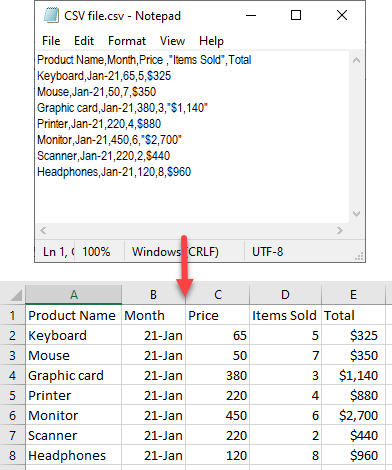Select column D header in spreadsheet
The width and height of the screenshot is (392, 470).
(285, 295)
